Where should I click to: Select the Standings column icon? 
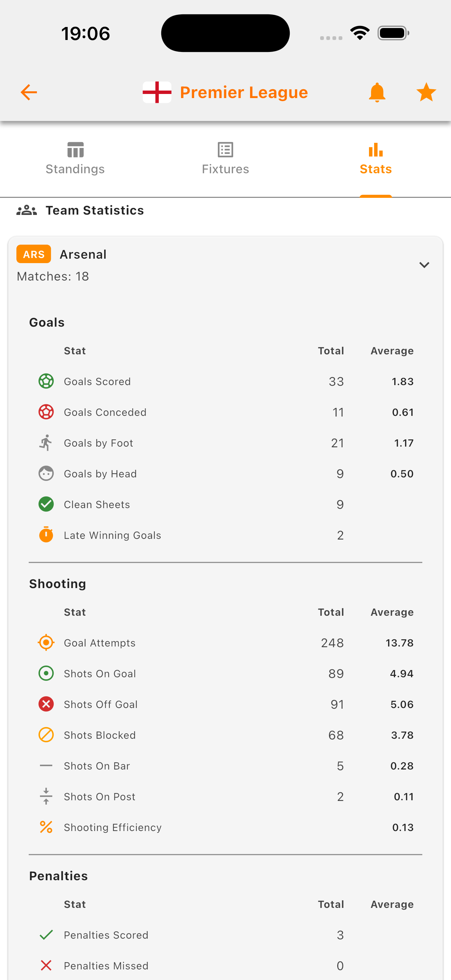click(74, 150)
